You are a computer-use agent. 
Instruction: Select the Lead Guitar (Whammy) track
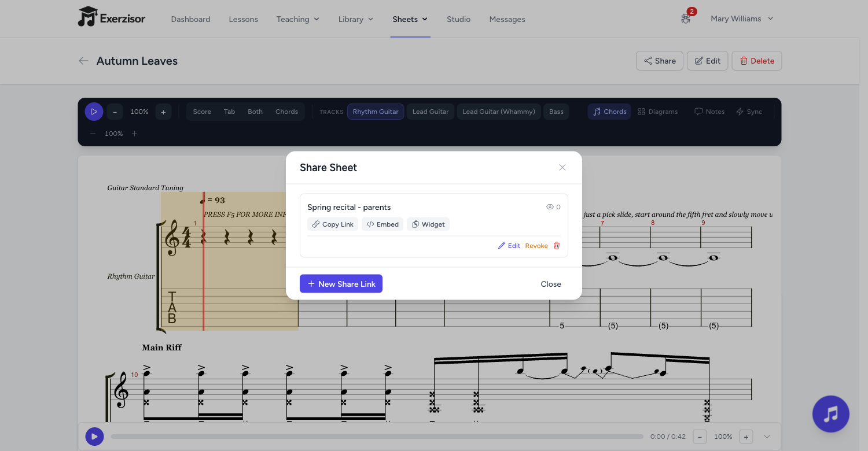click(x=499, y=112)
